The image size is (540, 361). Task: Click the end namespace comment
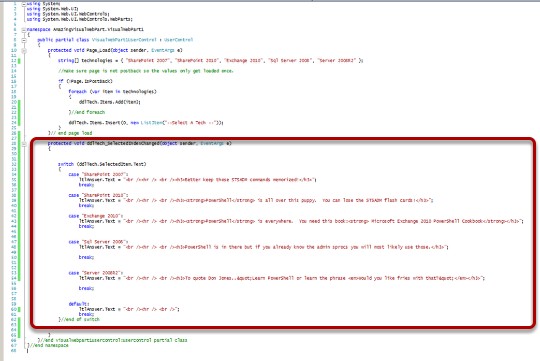(48, 345)
